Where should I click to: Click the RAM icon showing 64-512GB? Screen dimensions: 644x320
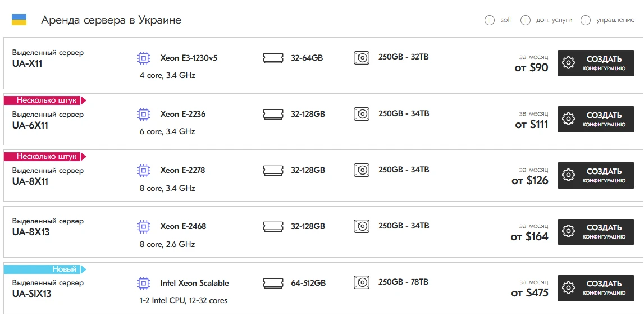click(273, 282)
